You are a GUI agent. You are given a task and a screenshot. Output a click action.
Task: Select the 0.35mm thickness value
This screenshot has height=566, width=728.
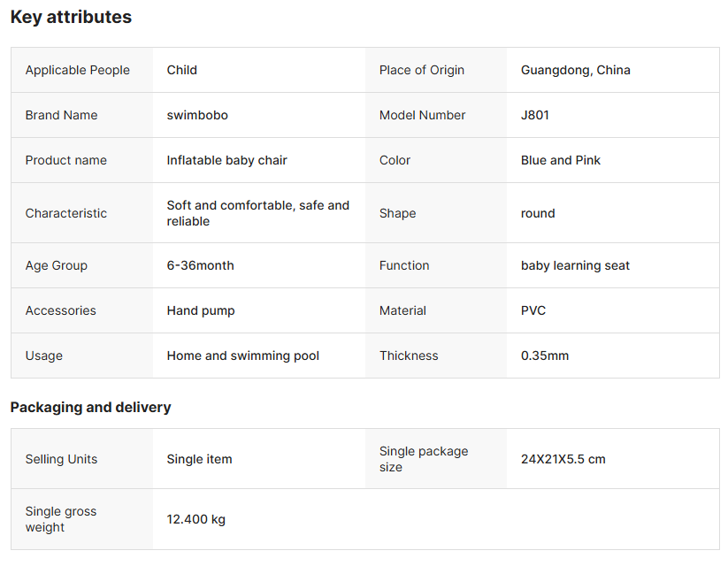coord(545,356)
